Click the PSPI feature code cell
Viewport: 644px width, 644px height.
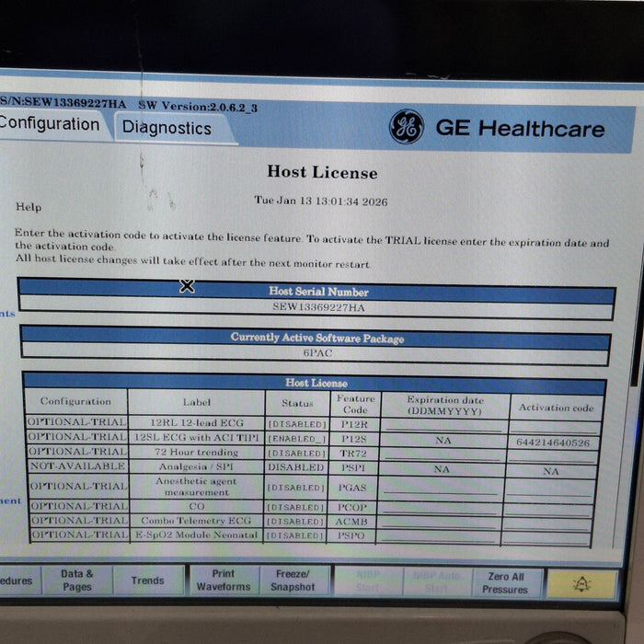click(x=352, y=467)
